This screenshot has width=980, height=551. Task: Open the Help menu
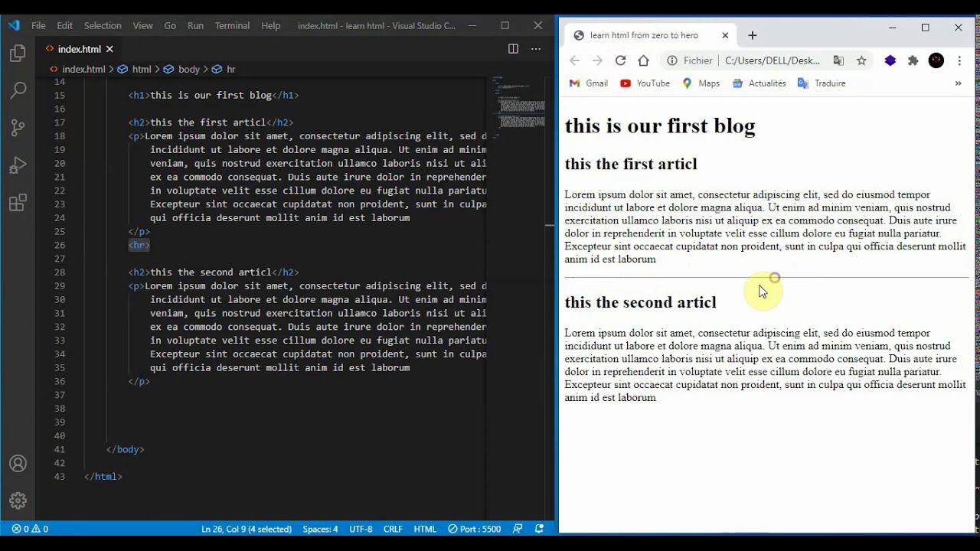pyautogui.click(x=271, y=25)
